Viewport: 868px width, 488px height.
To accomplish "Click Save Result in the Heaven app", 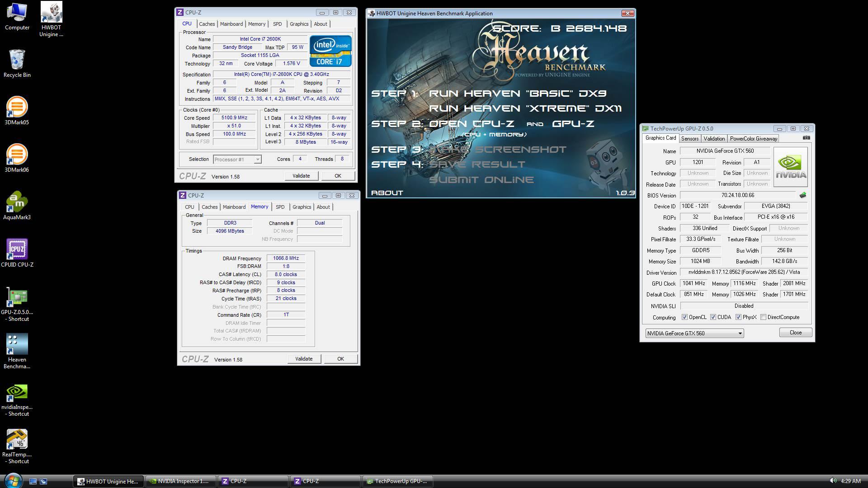I will point(477,164).
